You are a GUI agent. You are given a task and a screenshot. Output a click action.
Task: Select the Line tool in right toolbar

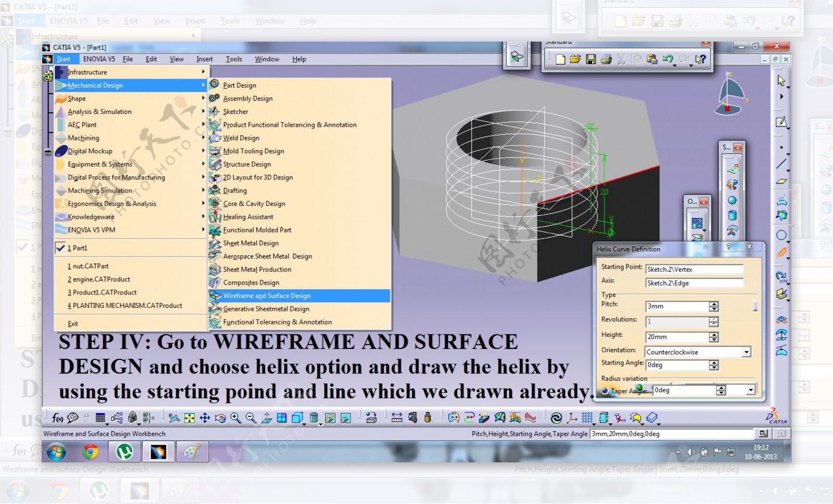(781, 164)
